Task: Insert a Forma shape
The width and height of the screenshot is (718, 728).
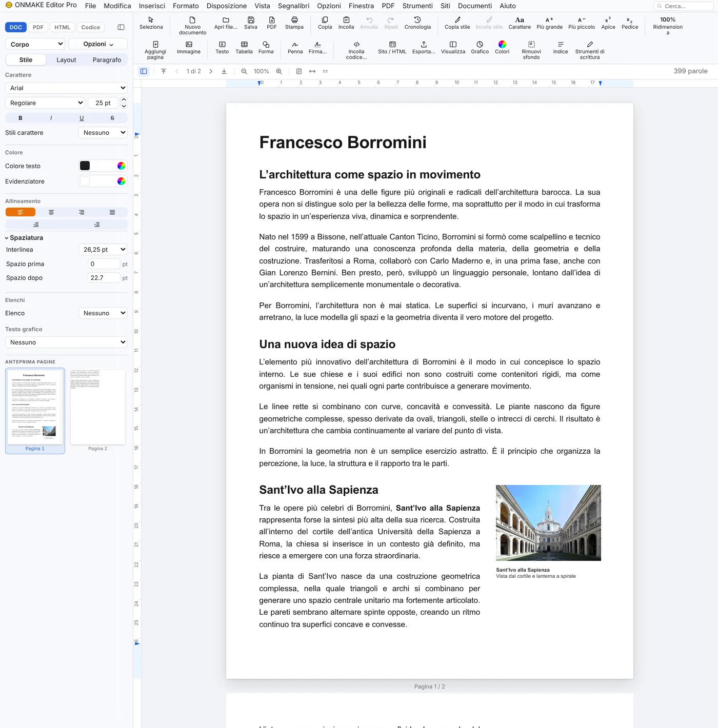Action: 266,48
